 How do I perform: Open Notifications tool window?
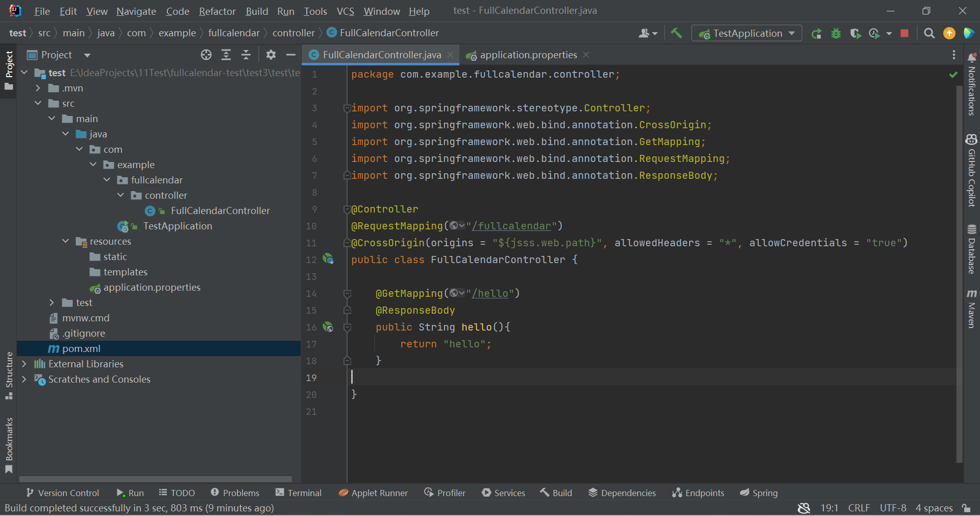pyautogui.click(x=971, y=85)
